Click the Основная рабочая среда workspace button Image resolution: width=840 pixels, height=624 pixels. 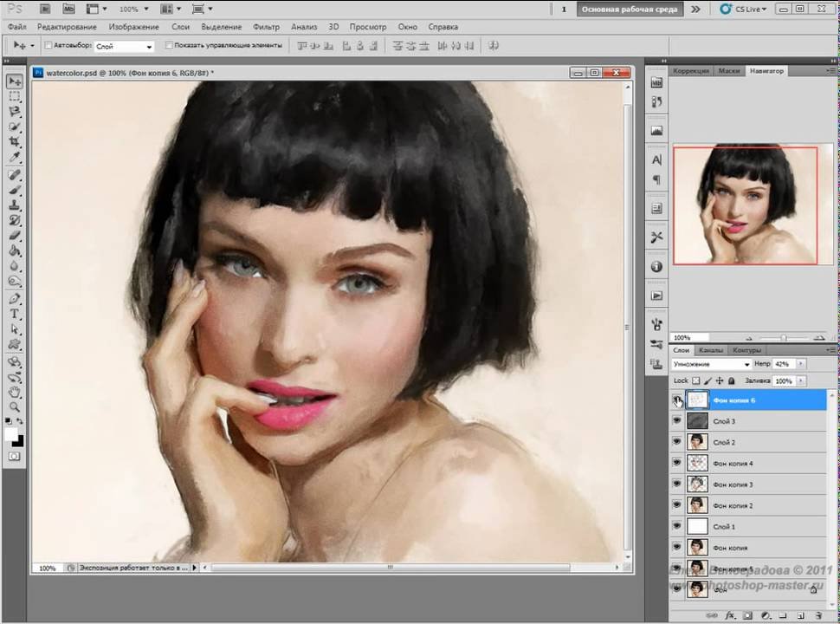pos(629,10)
